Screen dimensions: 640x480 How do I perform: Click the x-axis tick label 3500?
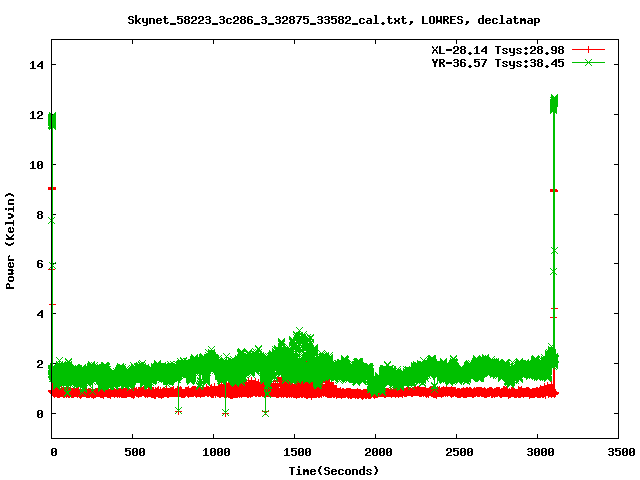pyautogui.click(x=621, y=452)
